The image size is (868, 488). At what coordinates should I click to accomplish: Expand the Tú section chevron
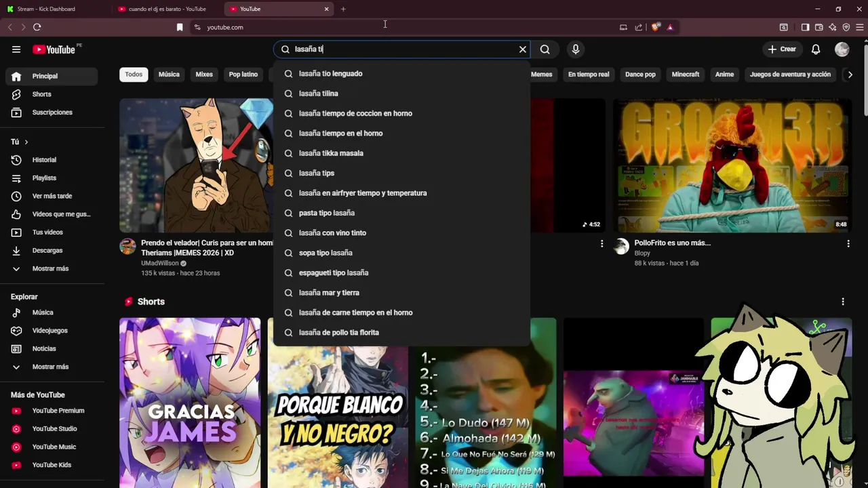26,142
